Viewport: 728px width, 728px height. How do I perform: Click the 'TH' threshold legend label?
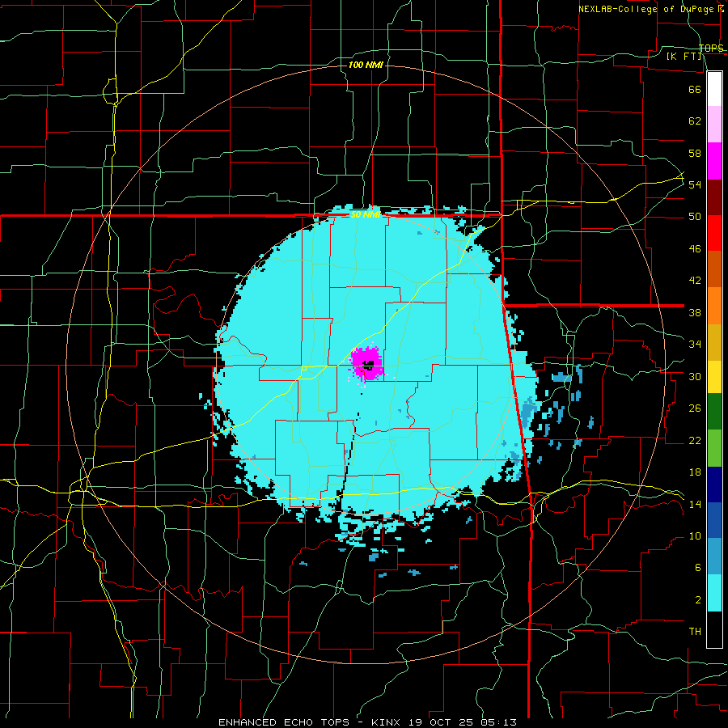(x=695, y=632)
